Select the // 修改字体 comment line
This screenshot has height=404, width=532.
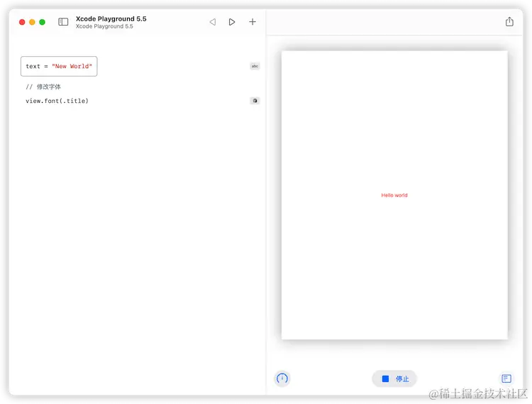coord(43,87)
